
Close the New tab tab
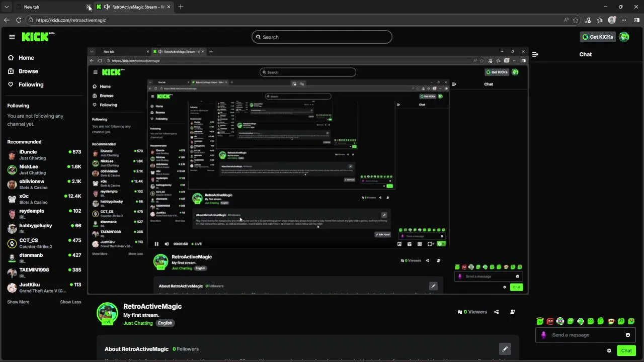point(89,7)
